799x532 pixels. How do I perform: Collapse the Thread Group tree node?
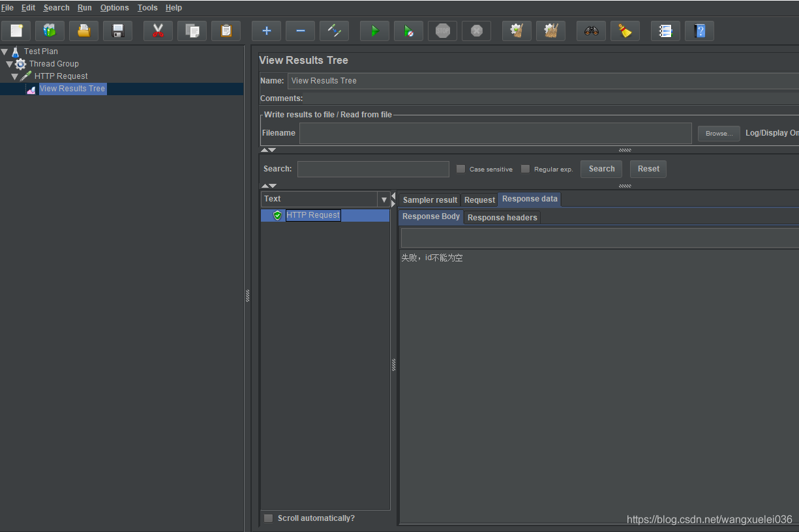(10, 64)
